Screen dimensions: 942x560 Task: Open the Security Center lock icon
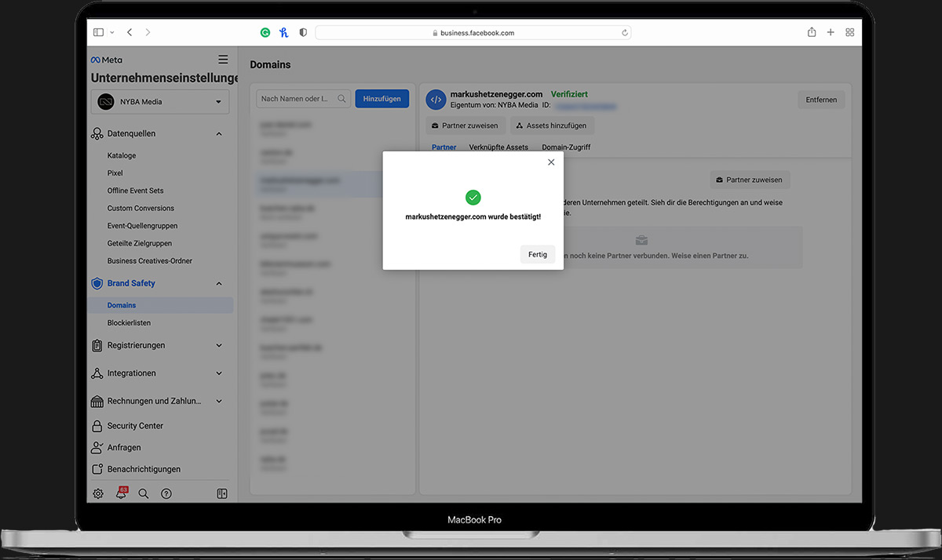tap(97, 426)
